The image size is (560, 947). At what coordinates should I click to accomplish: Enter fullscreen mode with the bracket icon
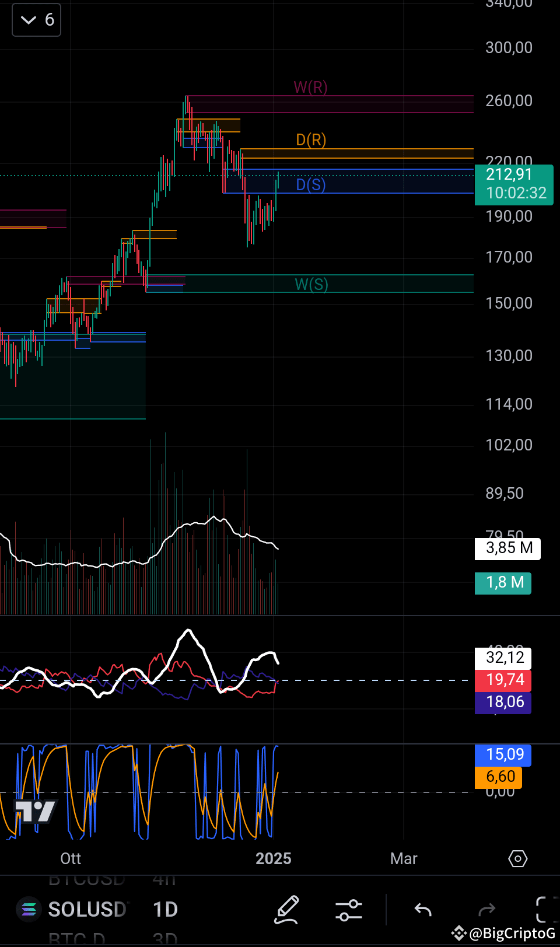tap(547, 910)
